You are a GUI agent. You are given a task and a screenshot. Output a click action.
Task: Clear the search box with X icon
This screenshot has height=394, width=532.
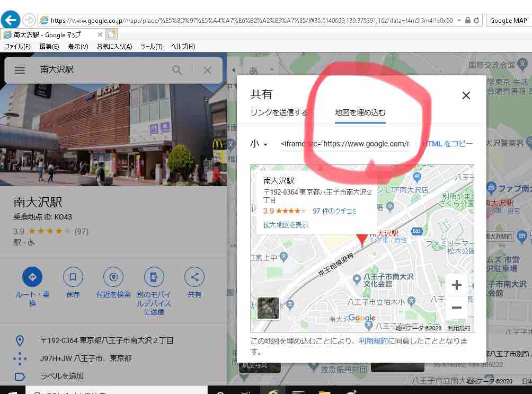(x=207, y=71)
